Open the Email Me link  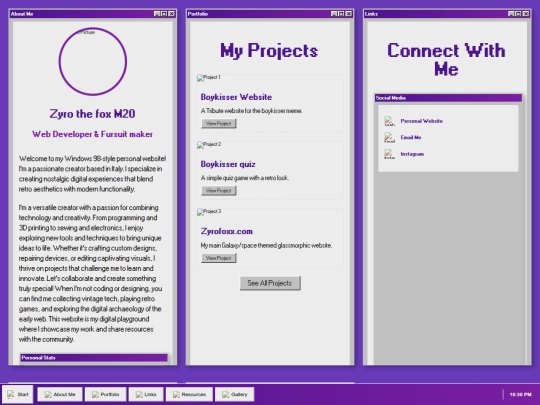coord(411,137)
